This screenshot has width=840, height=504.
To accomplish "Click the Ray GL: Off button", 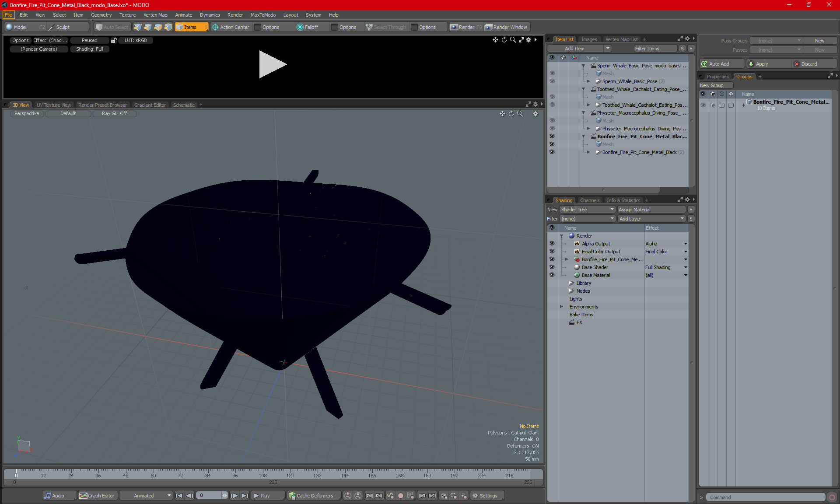I will click(114, 114).
